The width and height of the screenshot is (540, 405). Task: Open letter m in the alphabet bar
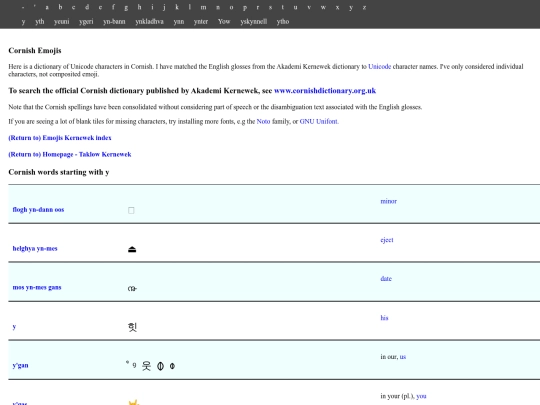click(204, 7)
